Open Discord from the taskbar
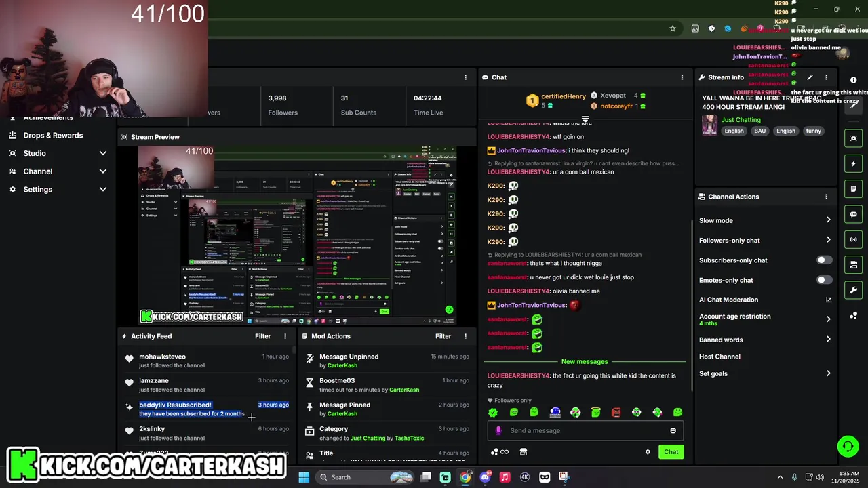Viewport: 868px width, 488px height. pos(485,477)
